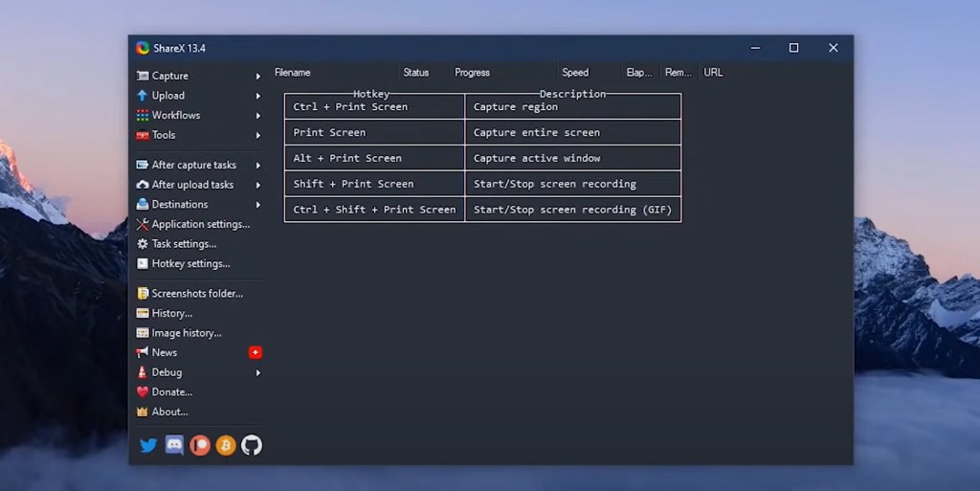The height and width of the screenshot is (491, 980).
Task: Maximize the ShareX window
Action: (793, 48)
